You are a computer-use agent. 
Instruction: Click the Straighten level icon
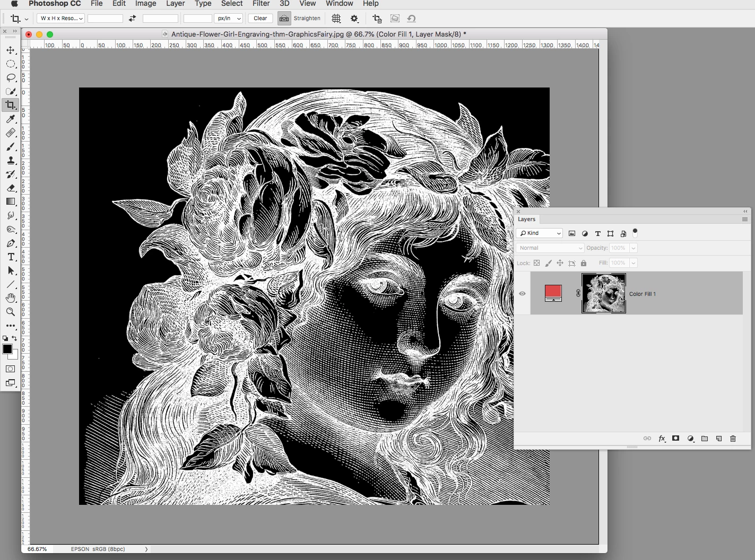[284, 18]
